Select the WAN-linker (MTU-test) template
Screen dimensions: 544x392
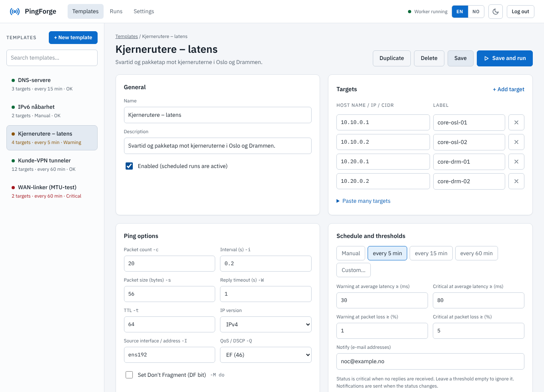(52, 191)
